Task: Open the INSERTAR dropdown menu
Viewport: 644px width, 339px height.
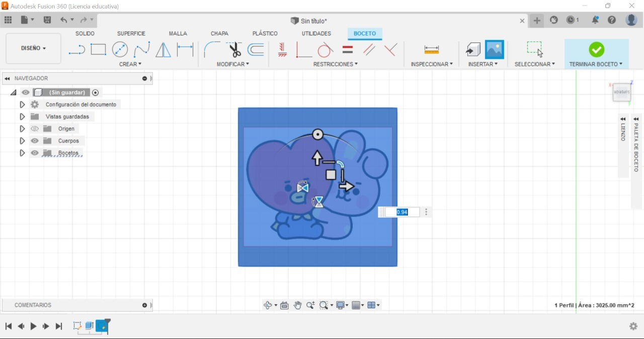Action: 483,64
